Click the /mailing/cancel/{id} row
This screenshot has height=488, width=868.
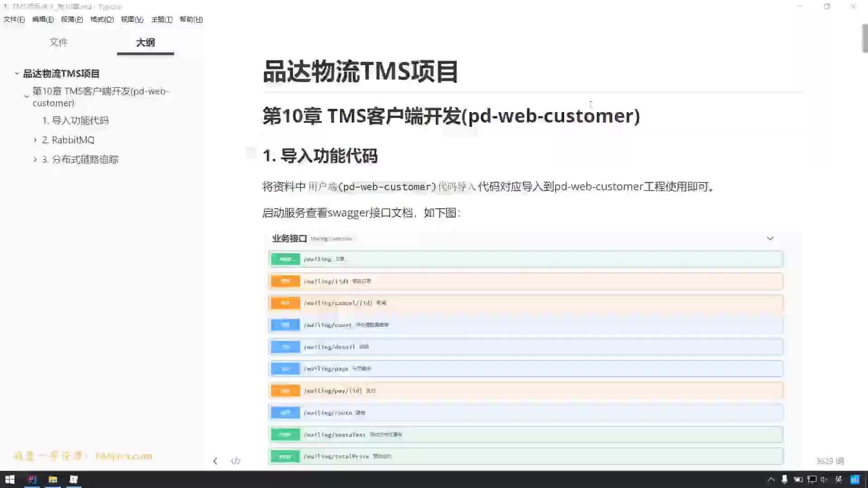click(x=525, y=303)
